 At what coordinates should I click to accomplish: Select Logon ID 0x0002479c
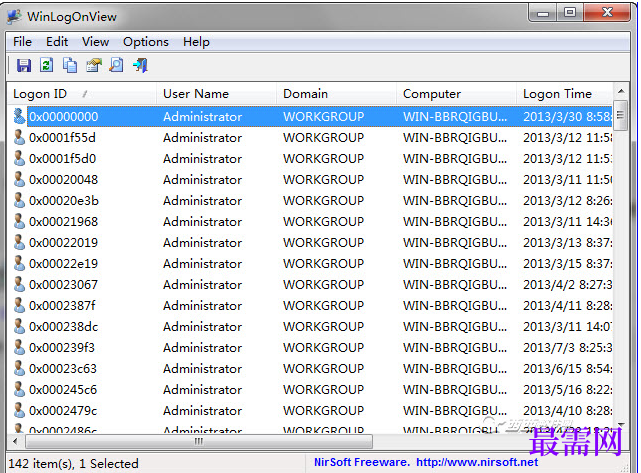click(x=63, y=410)
